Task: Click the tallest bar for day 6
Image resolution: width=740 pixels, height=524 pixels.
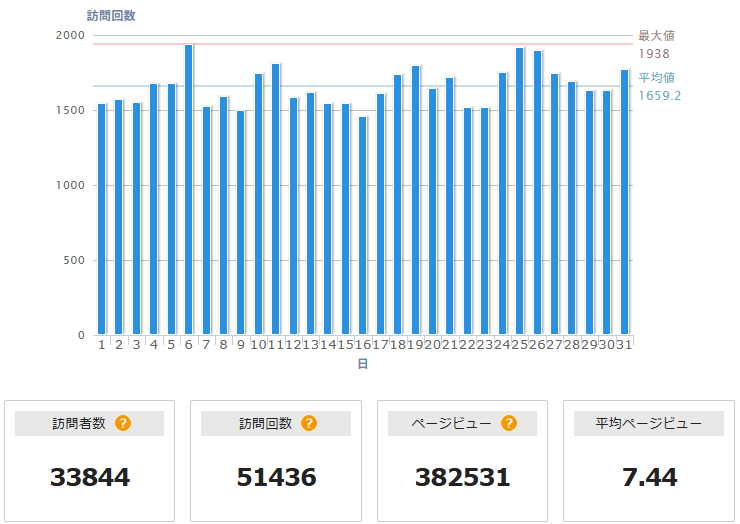Action: (x=188, y=189)
